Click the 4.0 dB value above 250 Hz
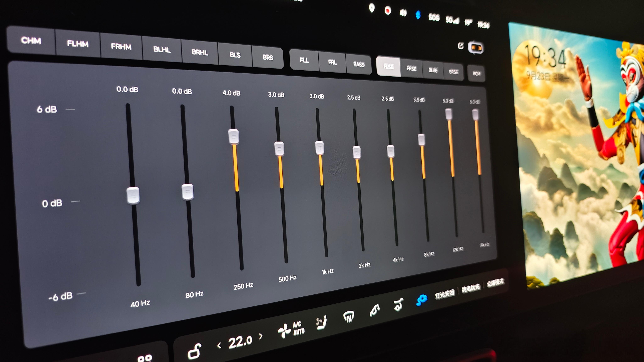This screenshot has width=644, height=362. 231,93
